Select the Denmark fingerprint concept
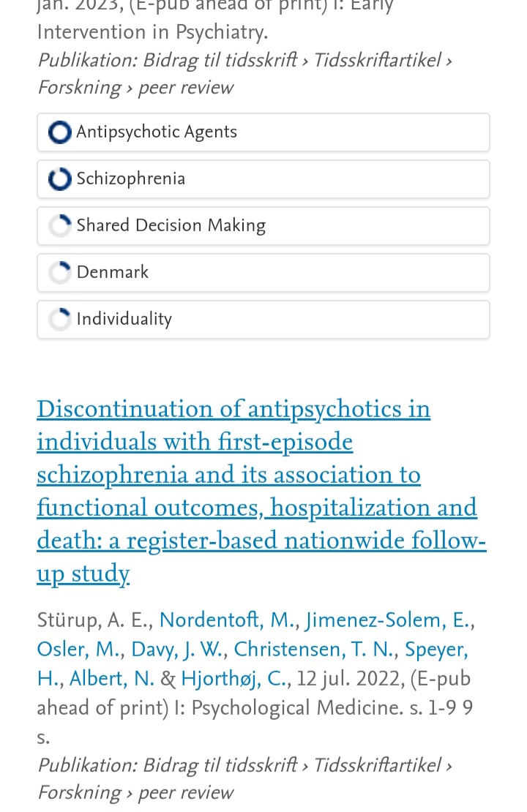Image resolution: width=527 pixels, height=812 pixels. pyautogui.click(x=263, y=273)
